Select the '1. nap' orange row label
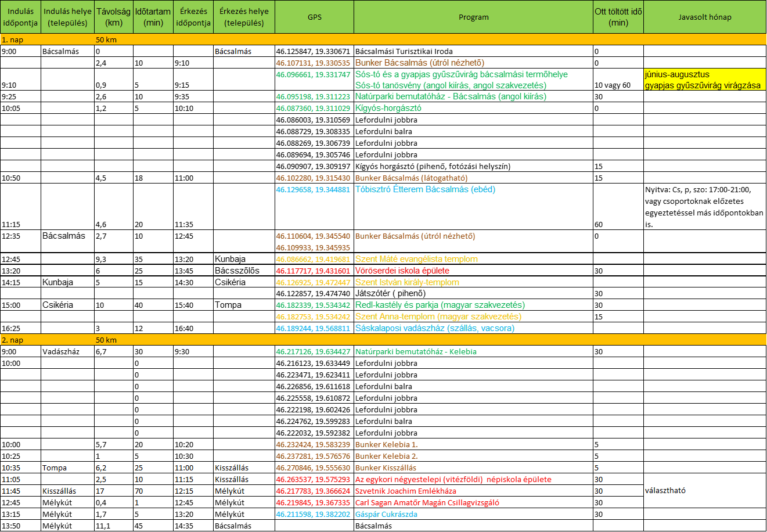 pyautogui.click(x=13, y=39)
